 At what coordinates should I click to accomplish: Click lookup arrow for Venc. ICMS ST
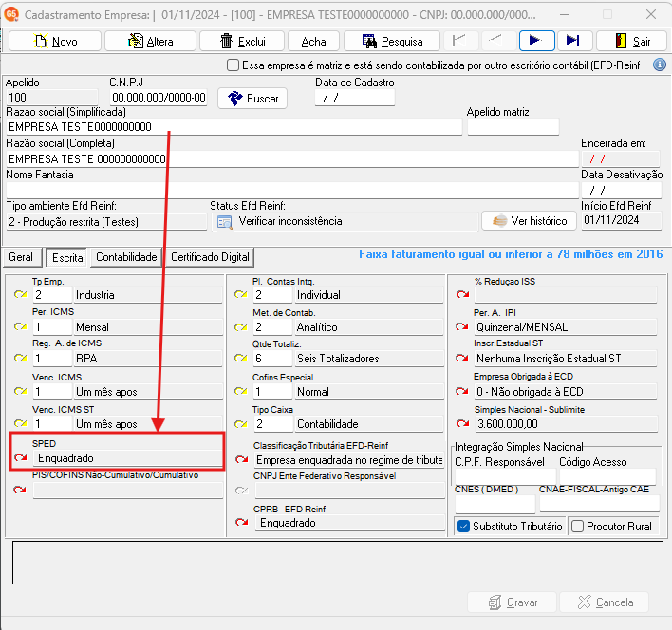(20, 423)
